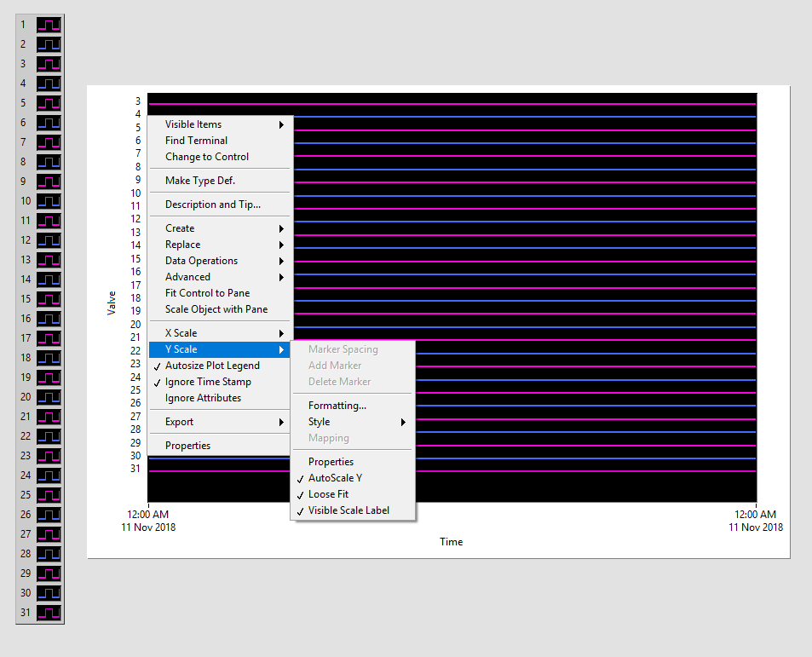
Task: Hide the Visible Scale Label
Action: (354, 510)
